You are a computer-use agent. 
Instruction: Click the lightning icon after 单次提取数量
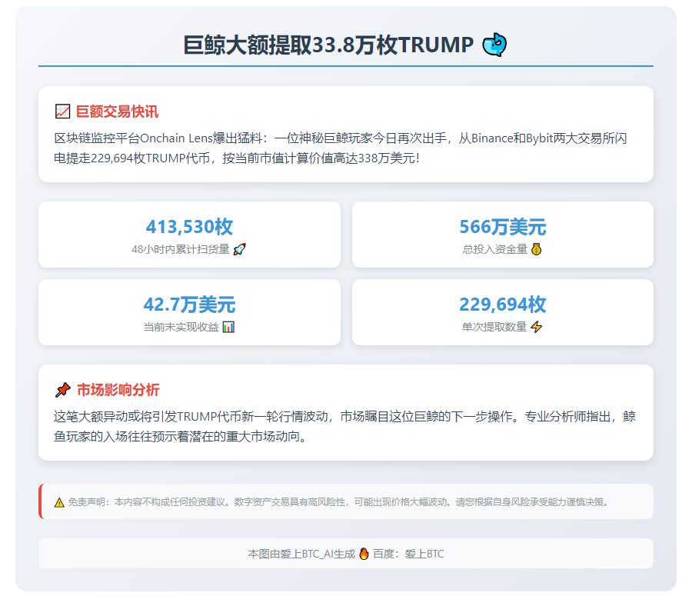pyautogui.click(x=536, y=328)
